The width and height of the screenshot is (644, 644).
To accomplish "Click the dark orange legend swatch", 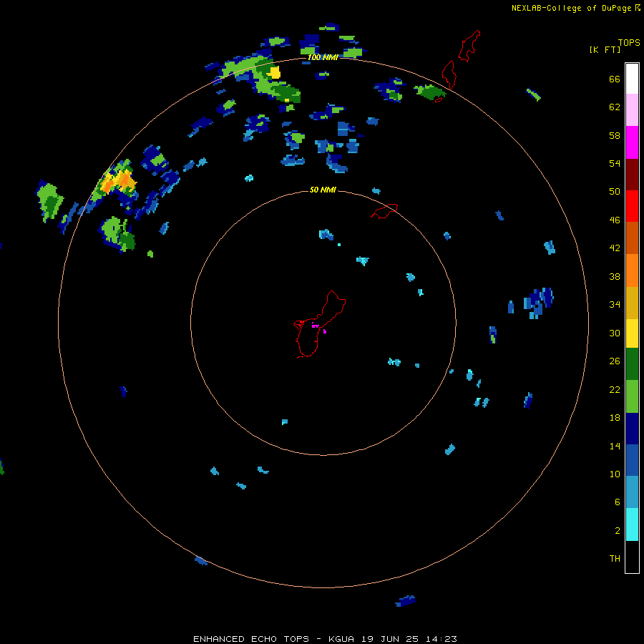I will tap(632, 238).
